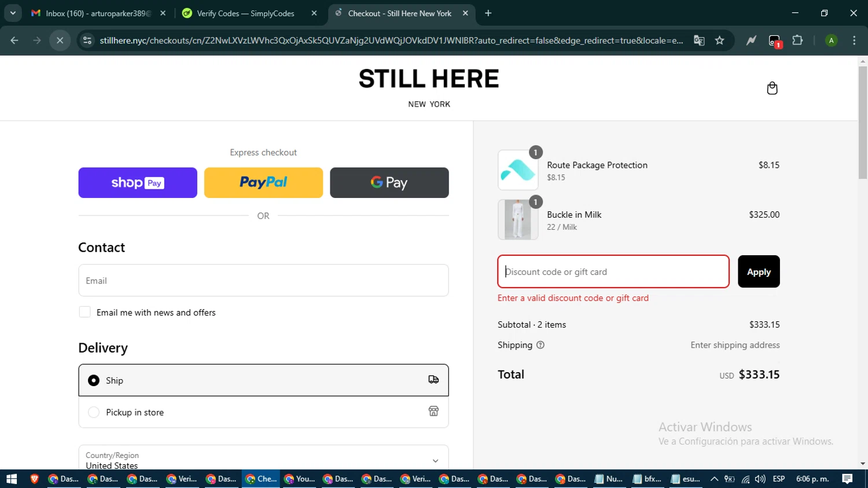The height and width of the screenshot is (488, 868).
Task: Click the browser address bar URL
Action: (391, 41)
